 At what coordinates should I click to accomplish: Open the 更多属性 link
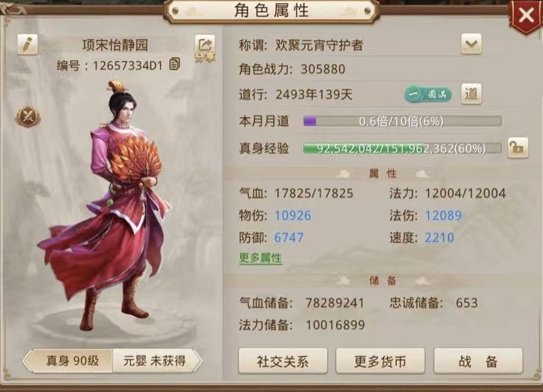click(260, 258)
